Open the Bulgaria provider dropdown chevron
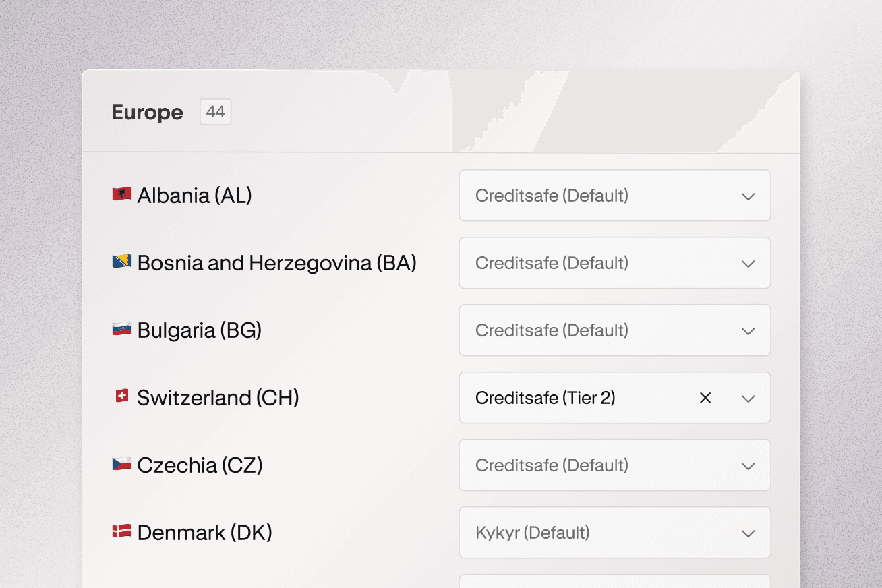882x588 pixels. click(748, 331)
